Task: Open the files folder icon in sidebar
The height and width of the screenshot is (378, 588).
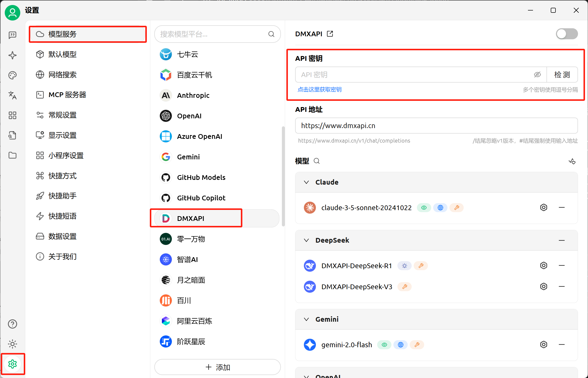Action: [13, 155]
